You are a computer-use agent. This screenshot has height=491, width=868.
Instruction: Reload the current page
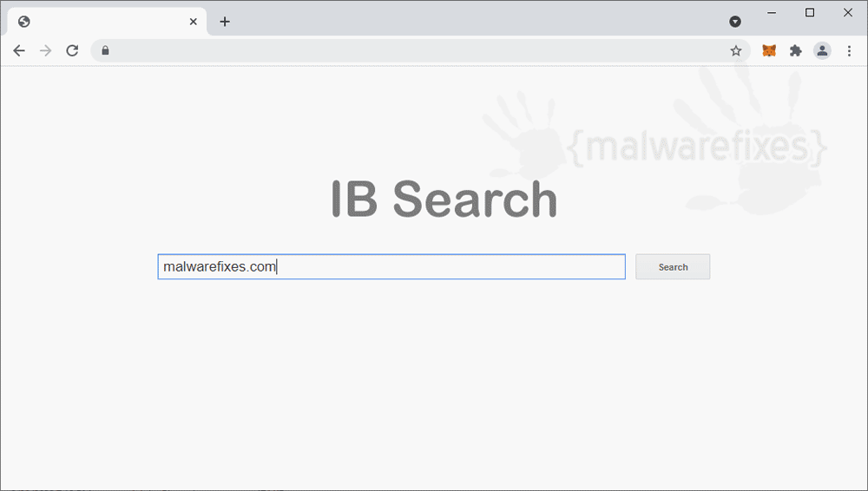(x=72, y=51)
